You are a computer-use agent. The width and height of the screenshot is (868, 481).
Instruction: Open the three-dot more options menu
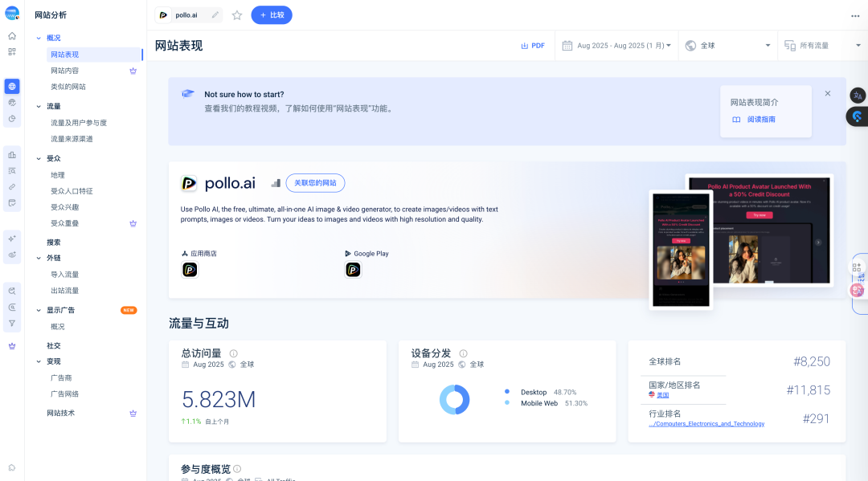(x=855, y=15)
